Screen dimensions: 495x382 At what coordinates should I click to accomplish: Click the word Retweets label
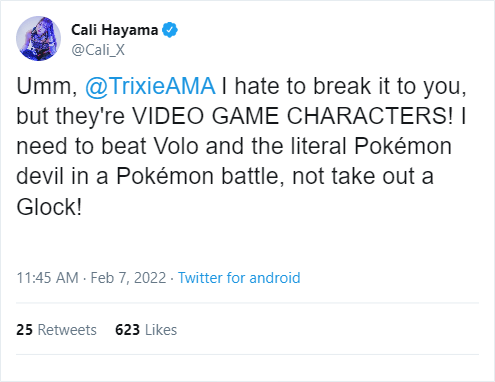pos(67,330)
